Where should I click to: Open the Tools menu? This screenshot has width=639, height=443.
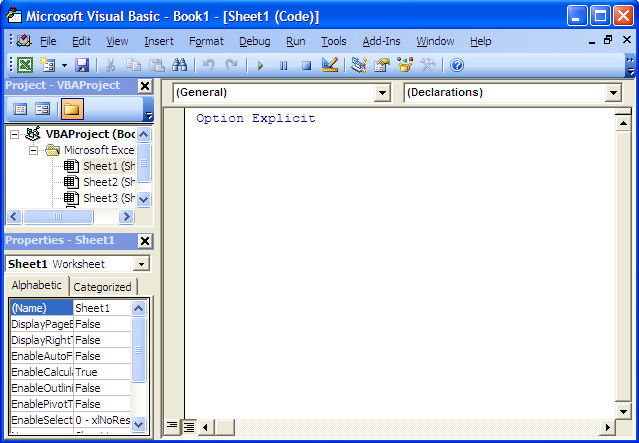click(333, 41)
